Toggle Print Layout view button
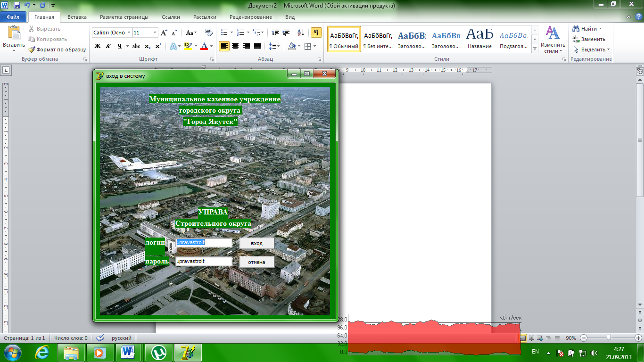644x362 pixels. [523, 338]
